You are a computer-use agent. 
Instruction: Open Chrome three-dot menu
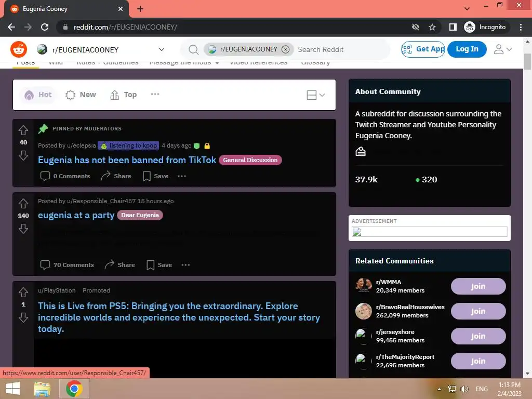pyautogui.click(x=521, y=27)
